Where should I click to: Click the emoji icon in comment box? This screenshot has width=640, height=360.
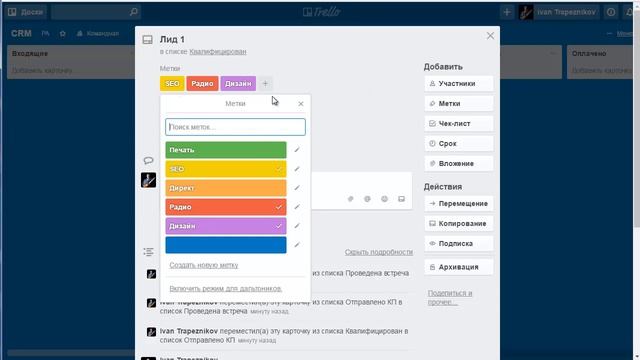tap(384, 199)
